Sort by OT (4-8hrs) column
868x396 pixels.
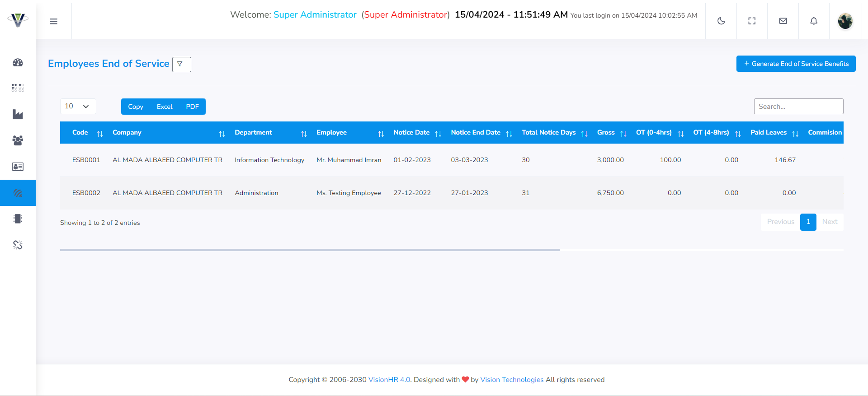[716, 133]
